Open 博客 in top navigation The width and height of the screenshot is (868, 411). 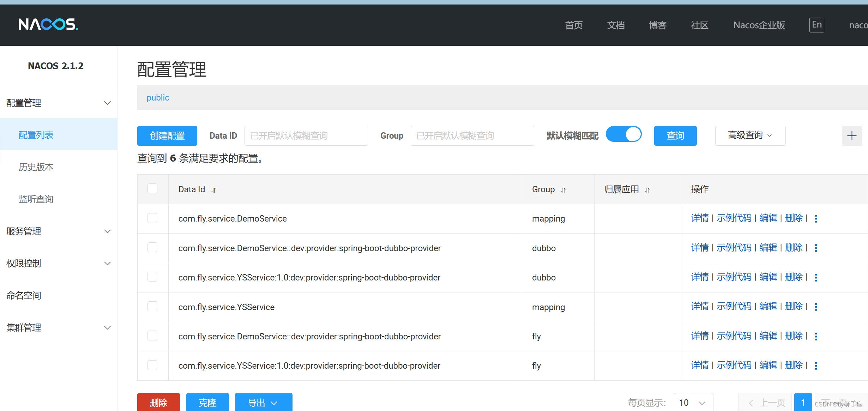pos(658,25)
